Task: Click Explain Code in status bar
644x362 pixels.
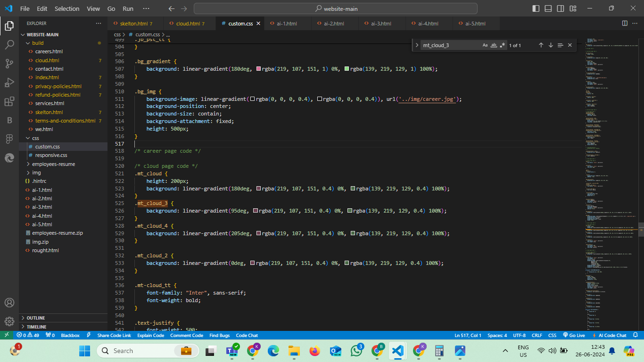Action: [x=150, y=335]
